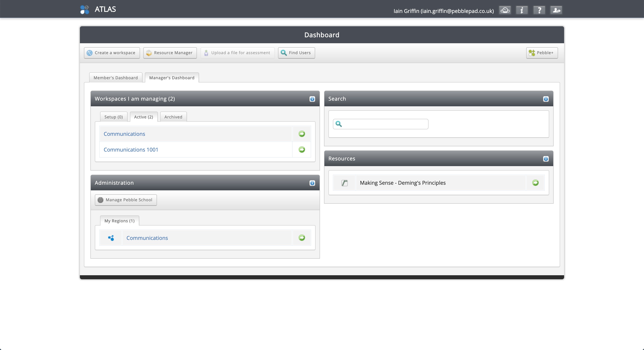
Task: Click info icon on Administration panel
Action: 312,183
